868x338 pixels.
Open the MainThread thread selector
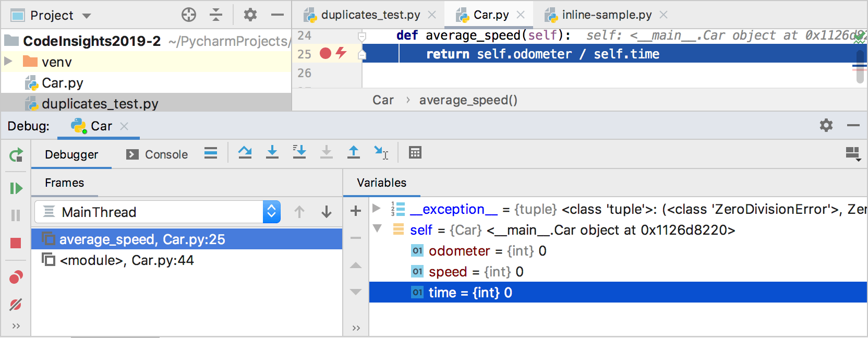tap(158, 212)
